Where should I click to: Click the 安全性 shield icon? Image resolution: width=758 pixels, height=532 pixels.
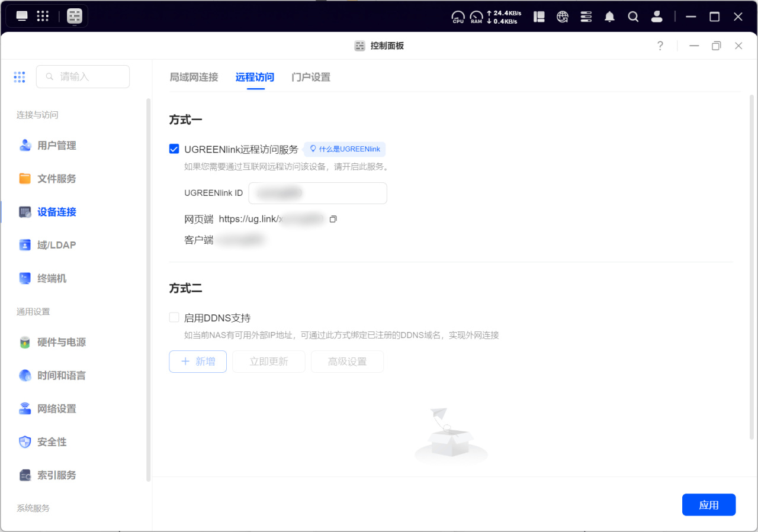(x=25, y=441)
